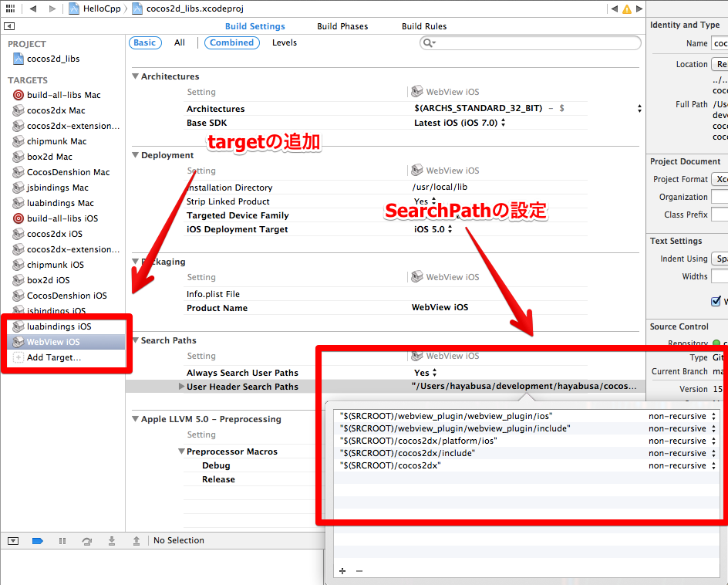728x585 pixels.
Task: Switch to the Build Rules tab
Action: [424, 26]
